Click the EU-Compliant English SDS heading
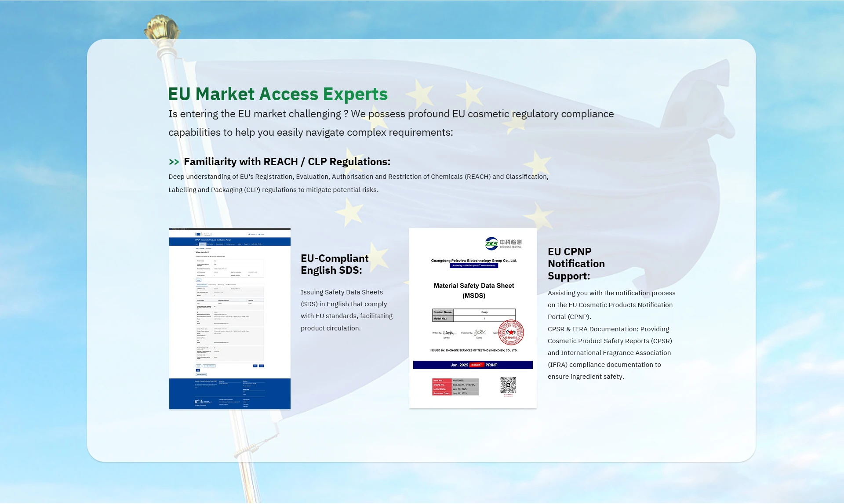 coord(334,264)
